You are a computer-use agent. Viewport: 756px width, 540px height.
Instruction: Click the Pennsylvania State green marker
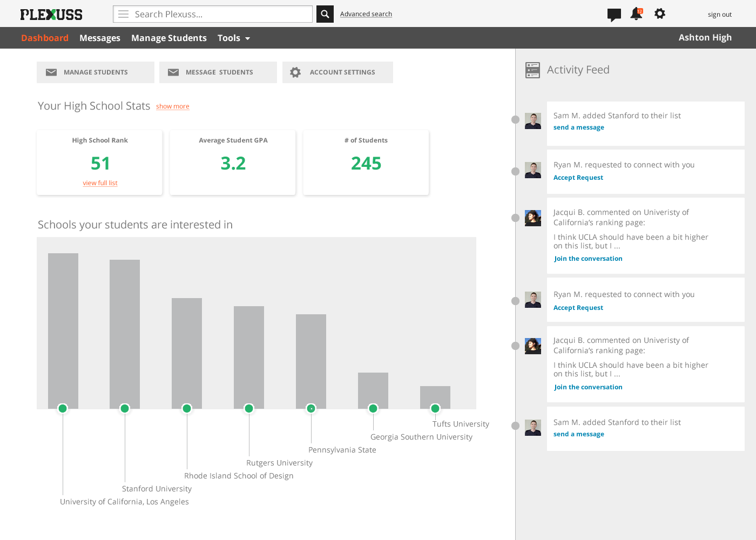click(311, 408)
